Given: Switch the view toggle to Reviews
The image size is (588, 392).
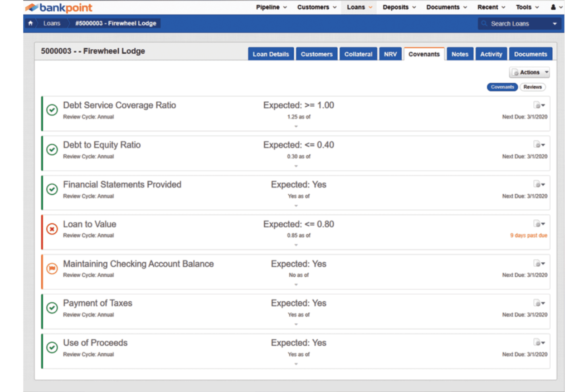Looking at the screenshot, I should (x=532, y=87).
